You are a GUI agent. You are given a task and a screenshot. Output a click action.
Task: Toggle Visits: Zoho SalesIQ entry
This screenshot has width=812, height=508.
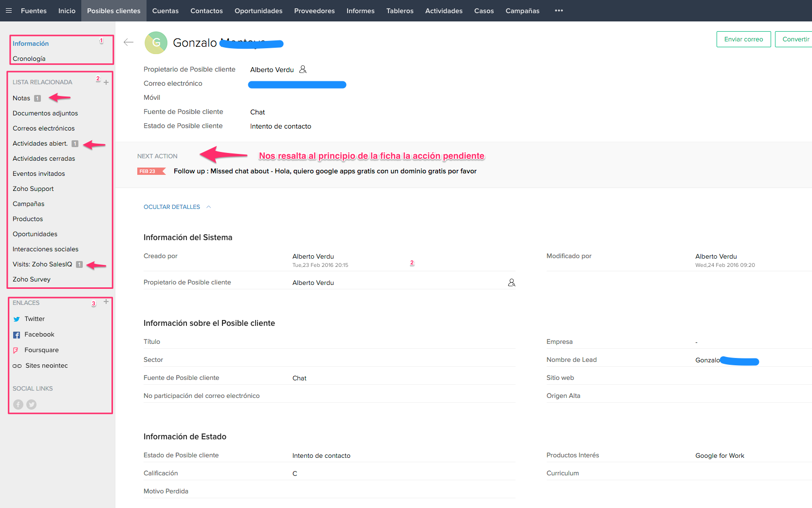click(44, 264)
